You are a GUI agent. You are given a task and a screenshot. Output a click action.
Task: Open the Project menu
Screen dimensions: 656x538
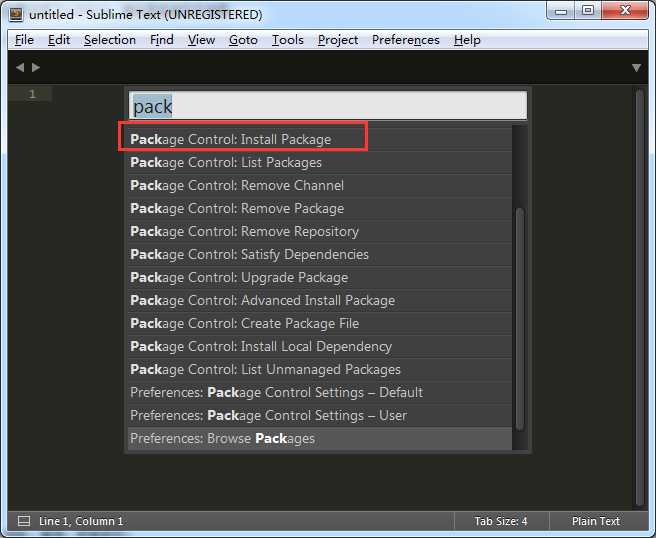click(x=338, y=40)
